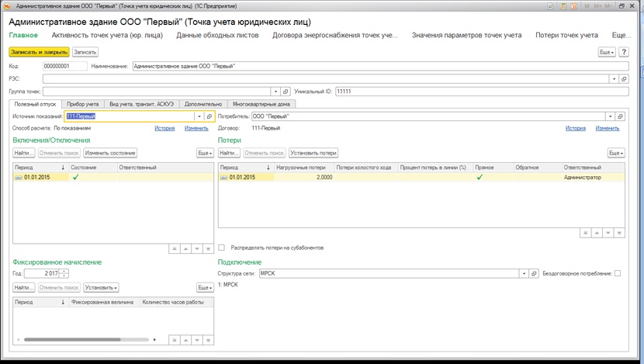Click Изменить link next to Договор
Image resolution: width=644 pixels, height=364 pixels.
point(608,129)
